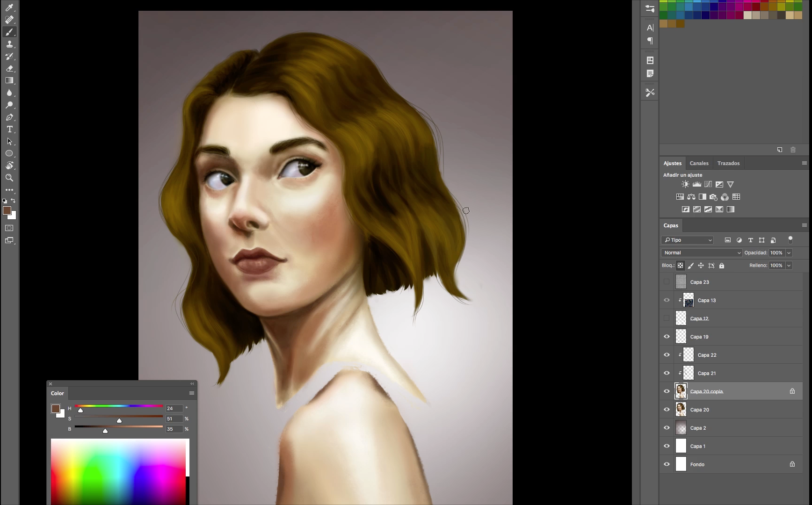Hide the Capa 13 layer
This screenshot has height=505, width=812.
click(x=667, y=300)
